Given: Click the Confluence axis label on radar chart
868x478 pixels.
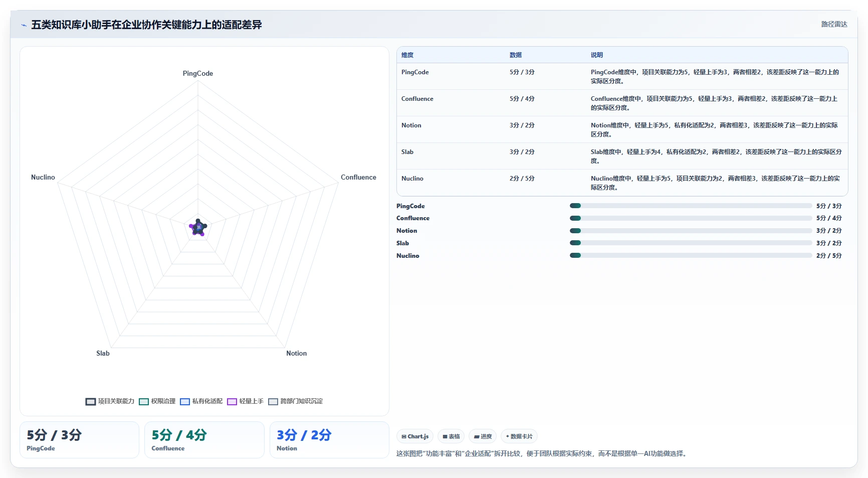Looking at the screenshot, I should [358, 177].
